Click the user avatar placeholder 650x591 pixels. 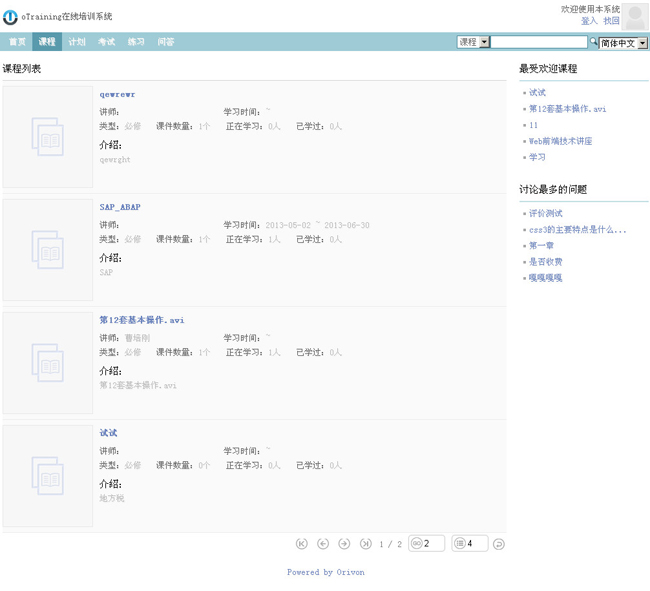[x=635, y=17]
